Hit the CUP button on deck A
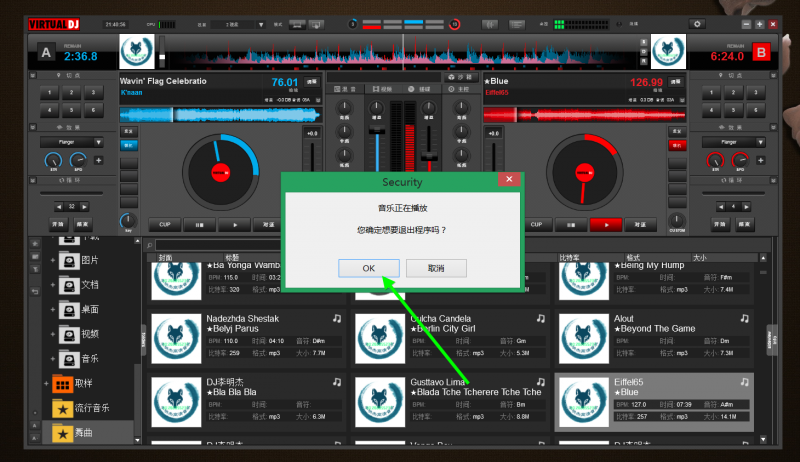 (165, 224)
